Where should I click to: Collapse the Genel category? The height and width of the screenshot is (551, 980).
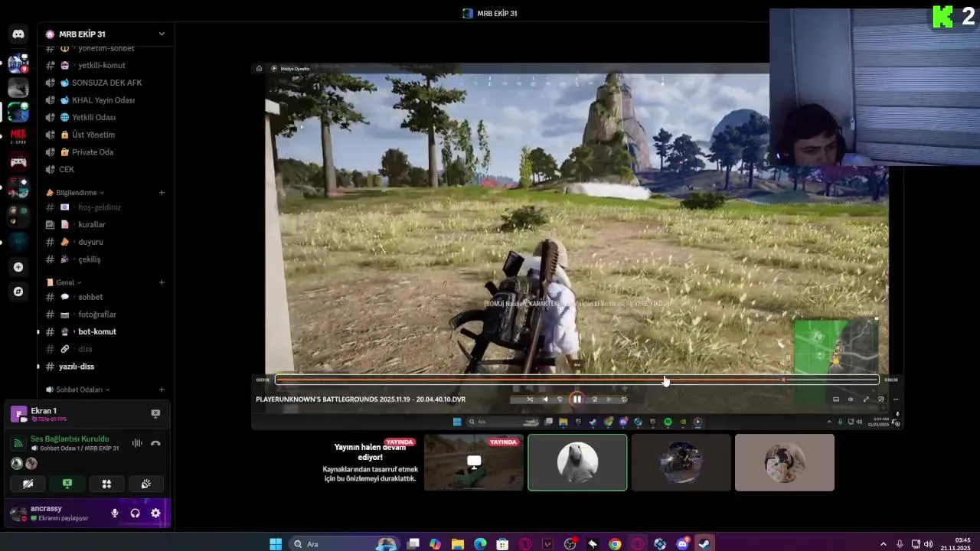point(64,282)
